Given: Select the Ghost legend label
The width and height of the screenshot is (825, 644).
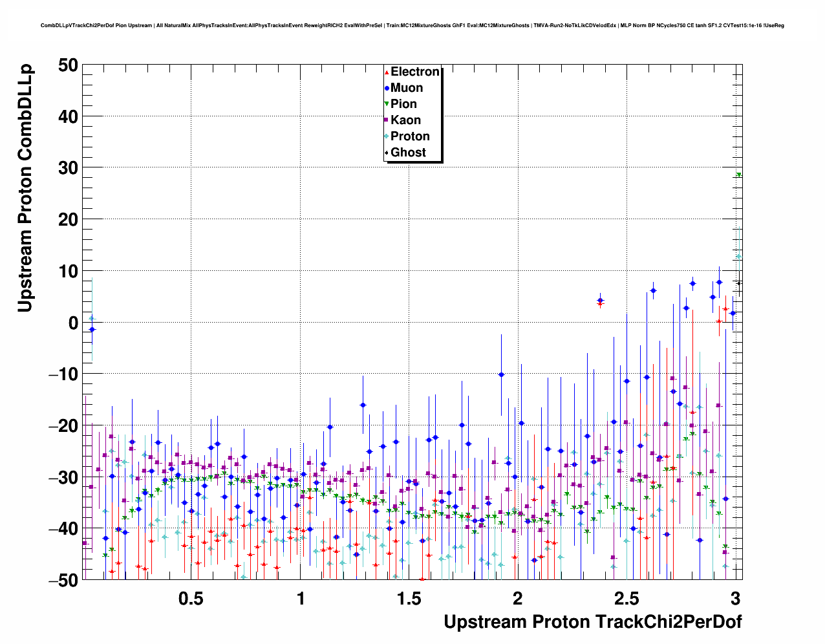Looking at the screenshot, I should pyautogui.click(x=408, y=153).
